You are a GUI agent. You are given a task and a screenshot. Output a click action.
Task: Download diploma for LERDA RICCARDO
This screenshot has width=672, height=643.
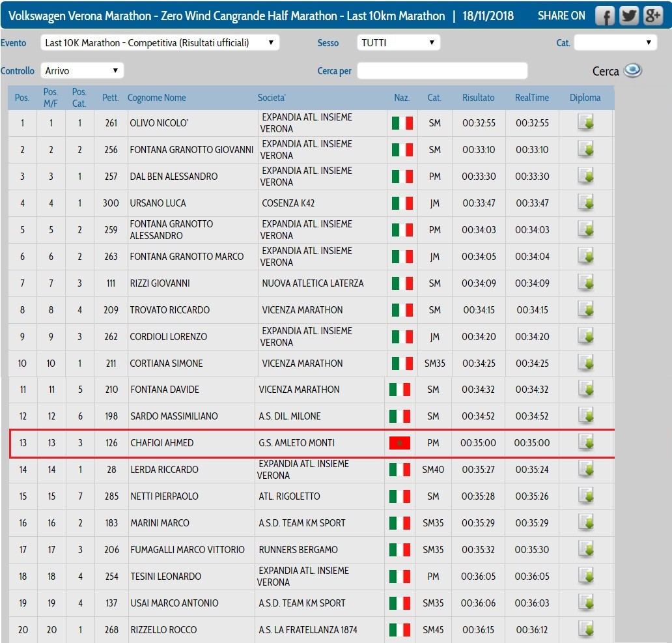click(586, 470)
